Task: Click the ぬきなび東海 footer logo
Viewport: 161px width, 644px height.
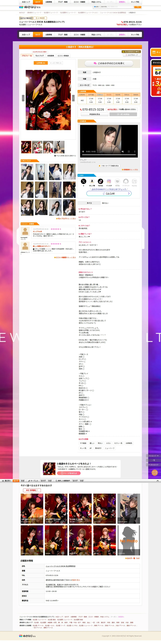Action: (27, 636)
